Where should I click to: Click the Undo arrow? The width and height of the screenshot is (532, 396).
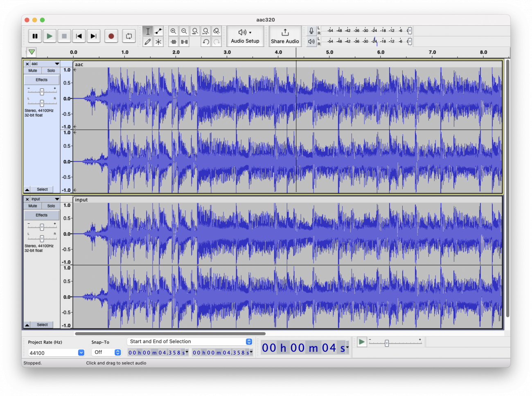tap(206, 42)
